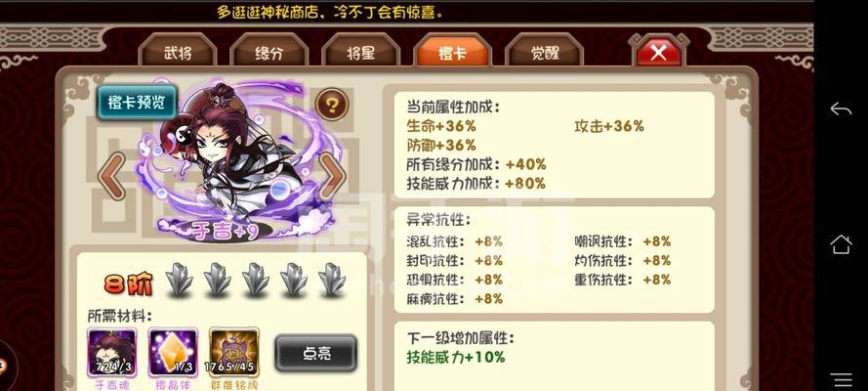
Task: Switch to the 缘分 tab
Action: [269, 54]
